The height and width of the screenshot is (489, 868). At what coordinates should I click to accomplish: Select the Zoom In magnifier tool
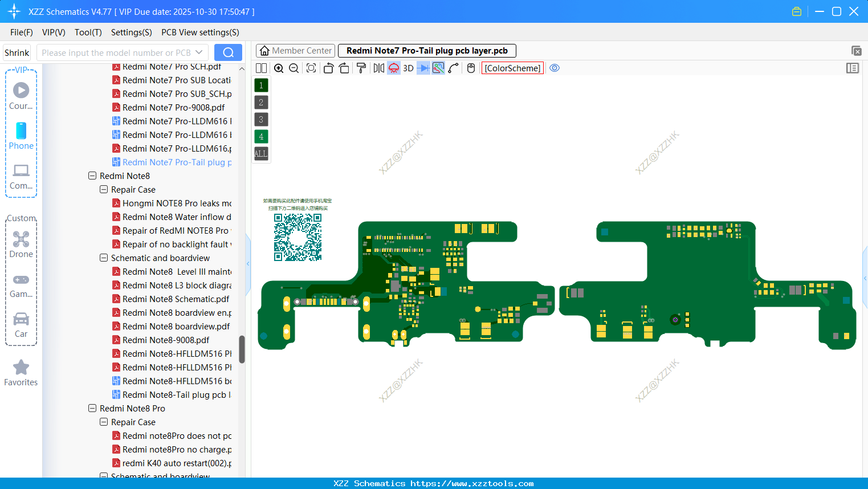(x=279, y=68)
